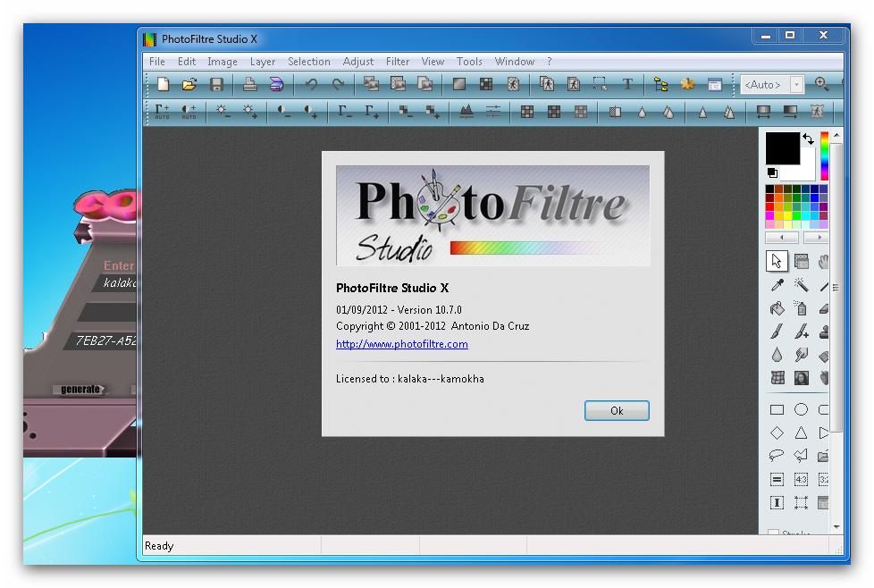Image resolution: width=874 pixels, height=588 pixels.
Task: Select the Spray can tool
Action: (x=801, y=308)
